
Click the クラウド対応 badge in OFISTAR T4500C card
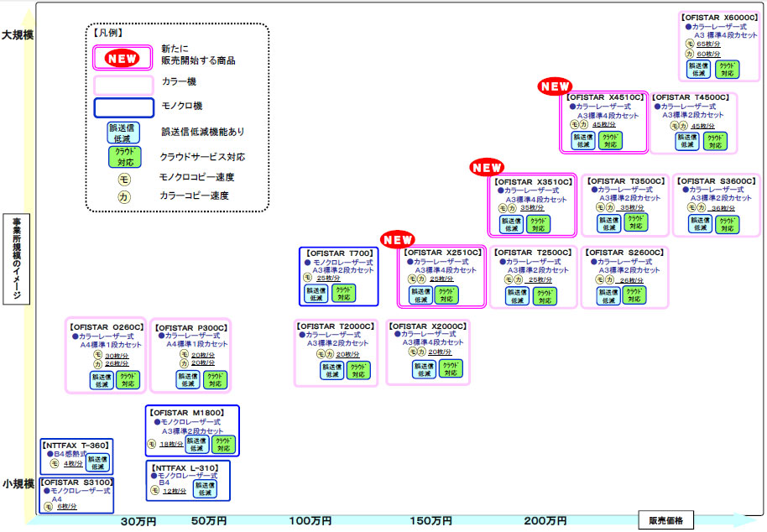715,141
